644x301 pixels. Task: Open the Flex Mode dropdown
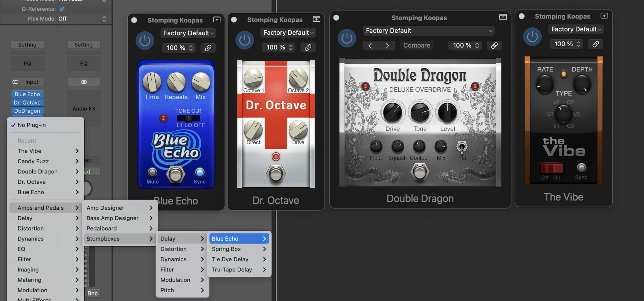click(x=83, y=19)
